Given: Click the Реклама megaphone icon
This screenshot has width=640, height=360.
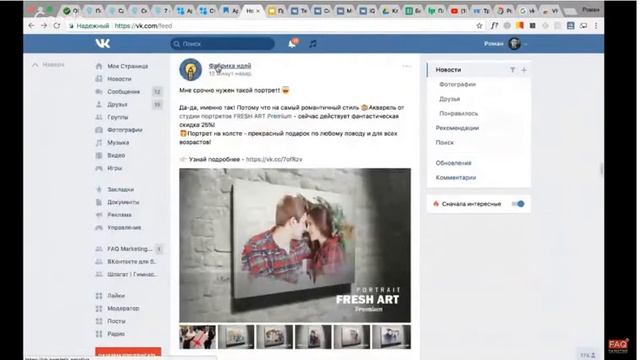Looking at the screenshot, I should [99, 215].
